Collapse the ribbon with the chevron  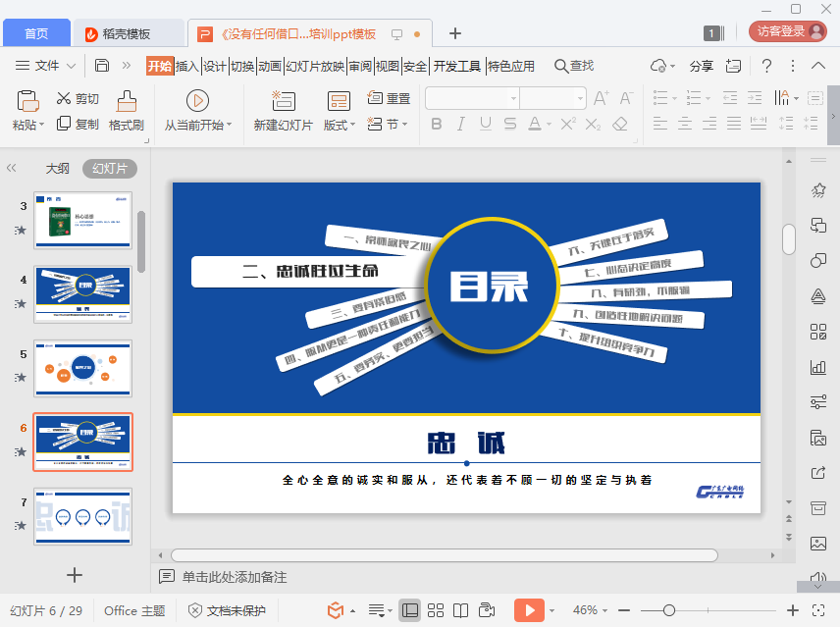pos(818,66)
